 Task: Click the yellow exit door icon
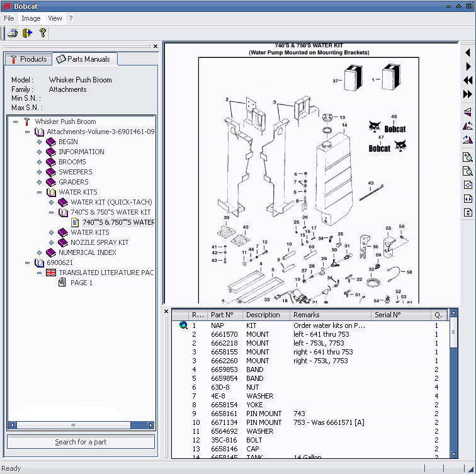pyautogui.click(x=27, y=33)
